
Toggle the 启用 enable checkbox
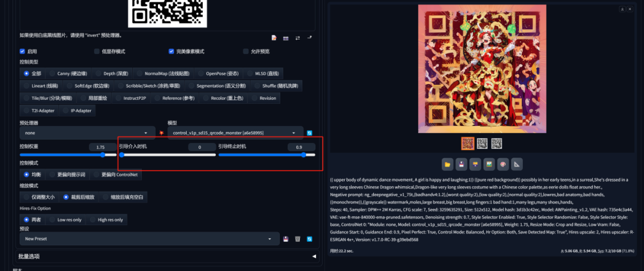coord(22,51)
